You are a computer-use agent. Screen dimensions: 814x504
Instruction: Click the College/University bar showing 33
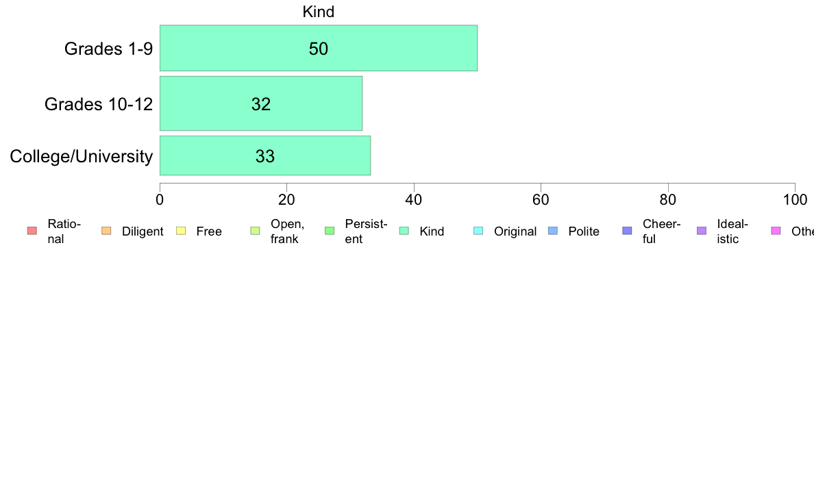[265, 155]
